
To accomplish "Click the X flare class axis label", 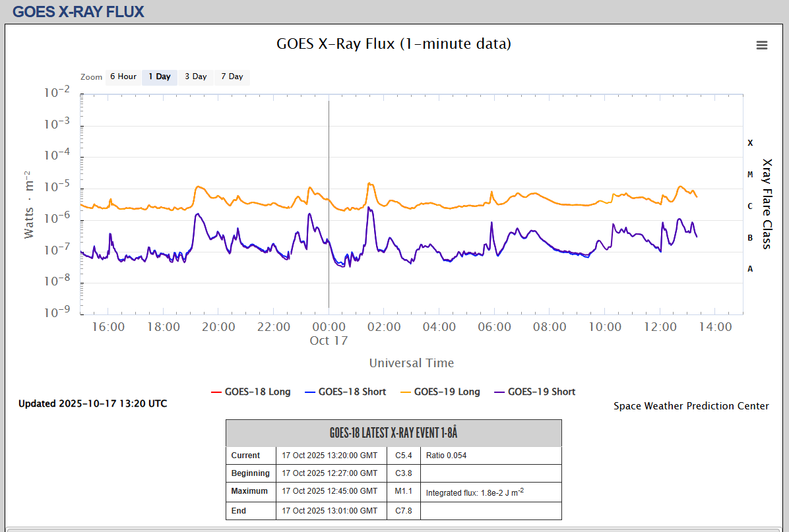I will (750, 142).
